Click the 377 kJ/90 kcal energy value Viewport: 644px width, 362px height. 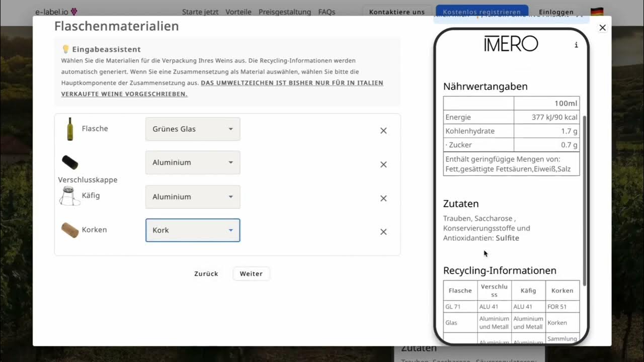coord(554,117)
